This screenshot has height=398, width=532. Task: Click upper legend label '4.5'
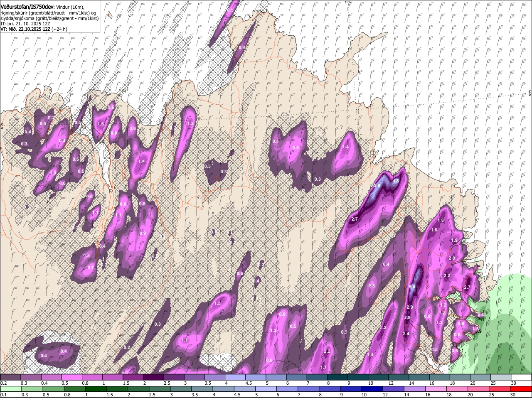coord(248,383)
